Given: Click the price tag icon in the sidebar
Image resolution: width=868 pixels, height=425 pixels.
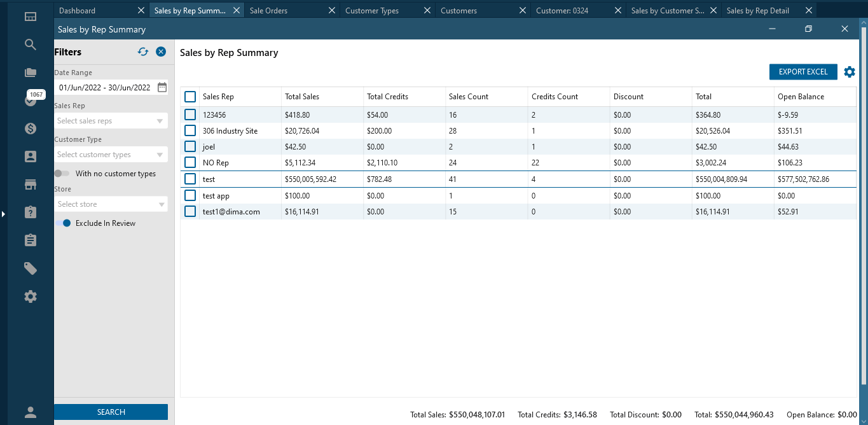Looking at the screenshot, I should 31,268.
